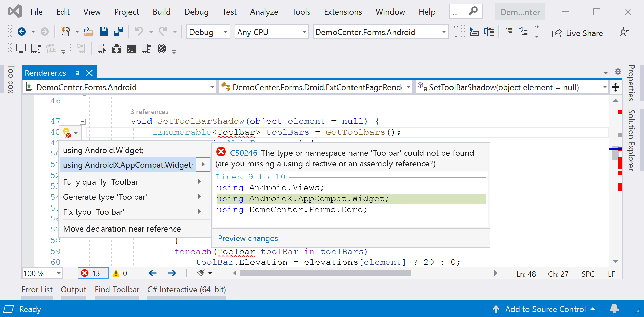Open the Live Share feature
Screen dimensions: 644x317
pos(578,33)
